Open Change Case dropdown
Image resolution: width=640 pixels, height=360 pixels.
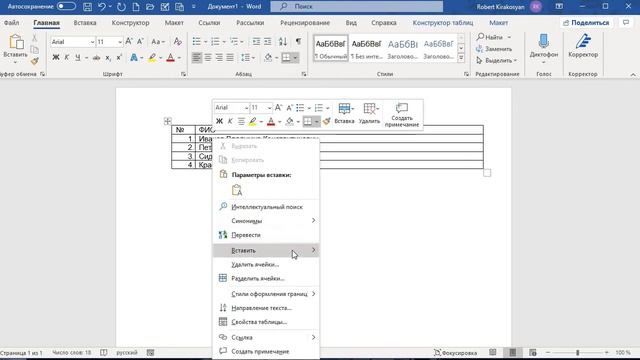click(x=158, y=41)
